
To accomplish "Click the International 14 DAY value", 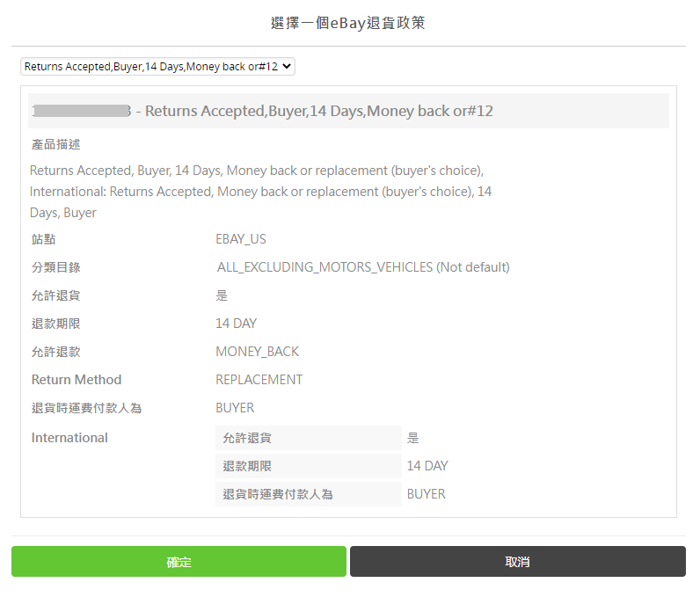I will tap(427, 466).
